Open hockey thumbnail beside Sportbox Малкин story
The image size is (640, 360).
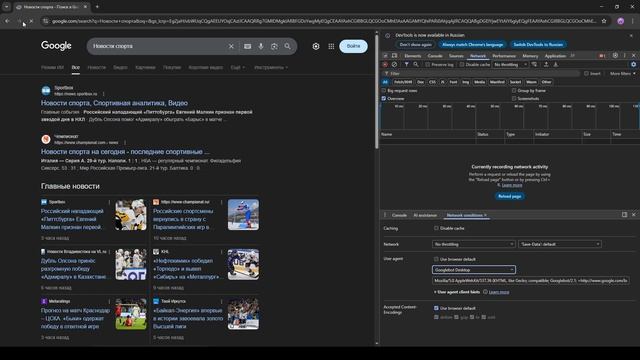coord(131,215)
